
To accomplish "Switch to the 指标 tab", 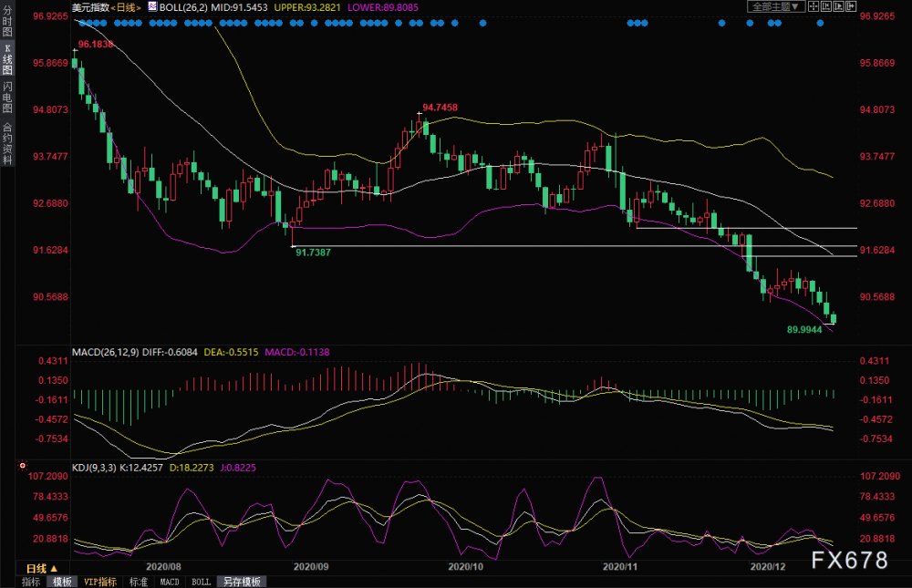I will click(x=31, y=582).
